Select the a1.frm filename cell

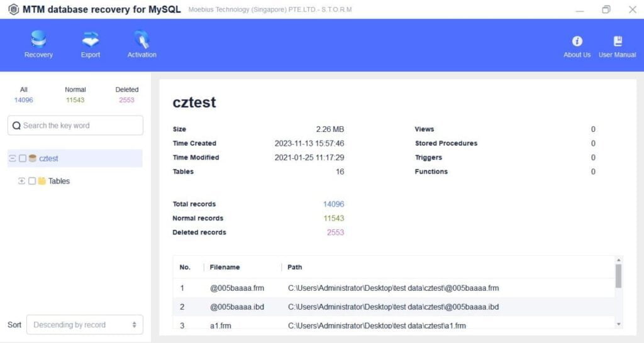pos(221,325)
